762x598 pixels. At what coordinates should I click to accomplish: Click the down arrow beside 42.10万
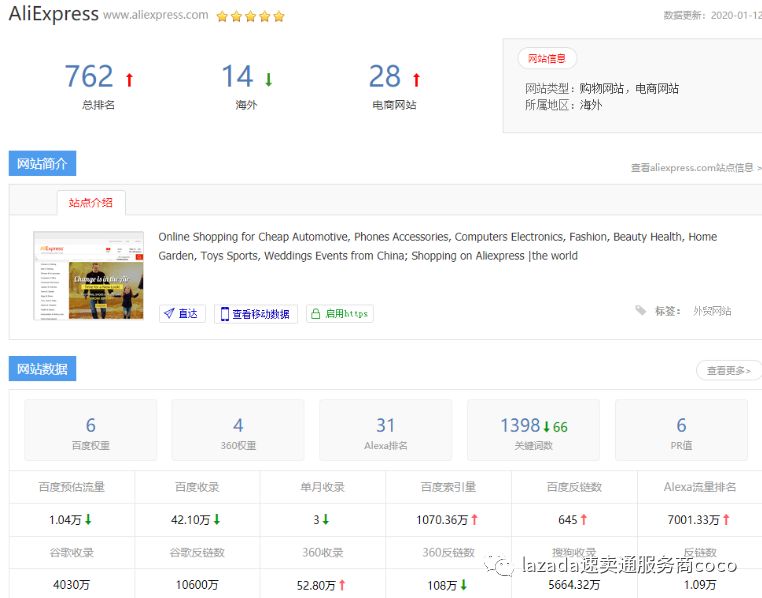coord(217,519)
